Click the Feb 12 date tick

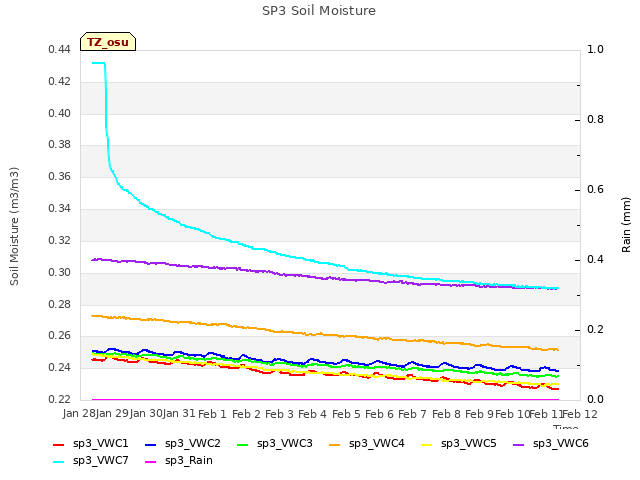(x=580, y=414)
